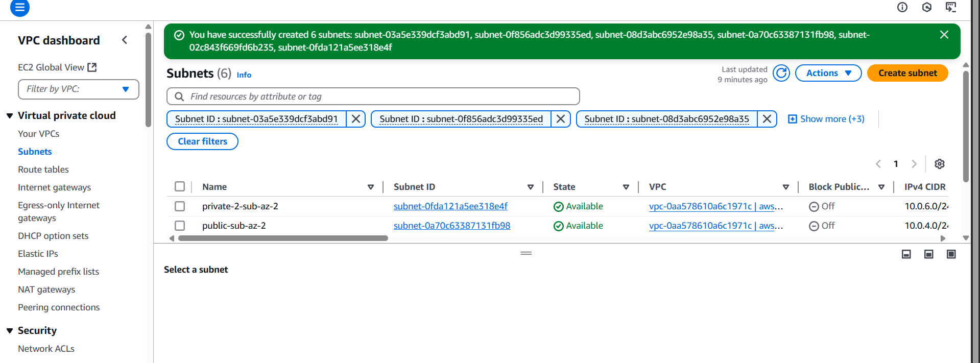Image resolution: width=980 pixels, height=363 pixels.
Task: Open the hamburger navigation menu
Action: 20,7
